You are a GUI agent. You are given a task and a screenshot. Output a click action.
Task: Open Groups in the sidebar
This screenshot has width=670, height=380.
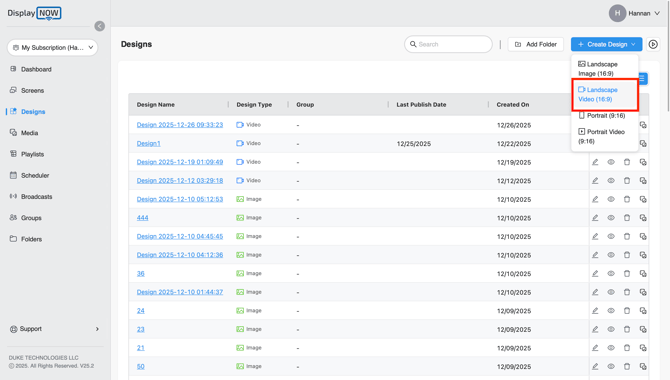(x=31, y=218)
